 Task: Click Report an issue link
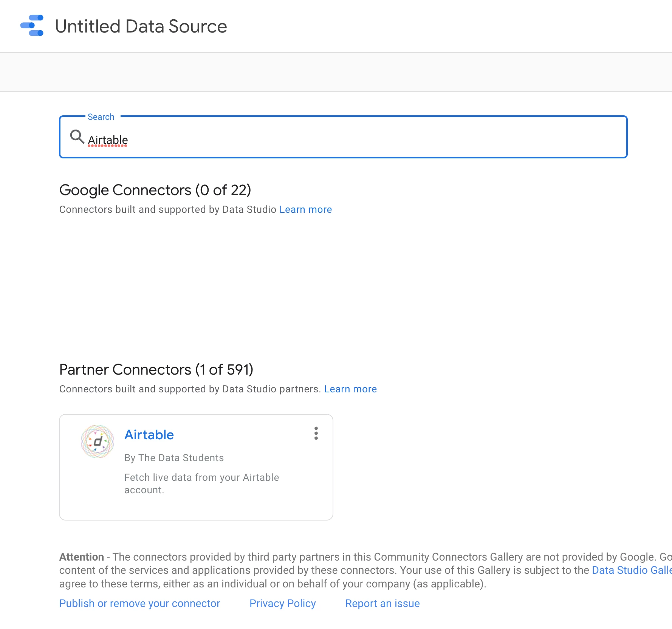coord(382,603)
